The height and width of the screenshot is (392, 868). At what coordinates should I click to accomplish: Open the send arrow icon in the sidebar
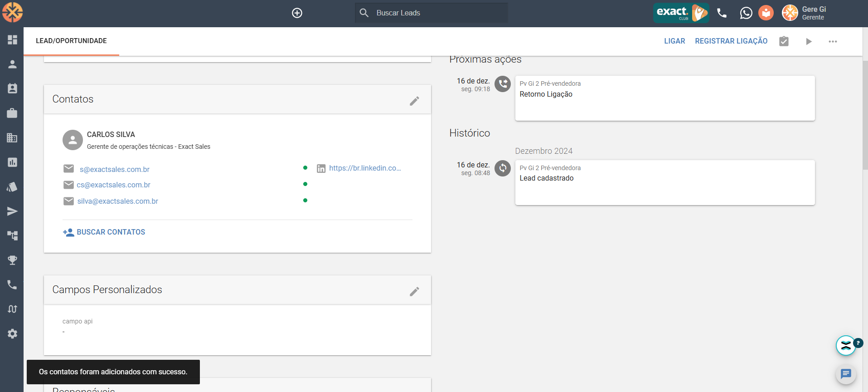point(12,211)
